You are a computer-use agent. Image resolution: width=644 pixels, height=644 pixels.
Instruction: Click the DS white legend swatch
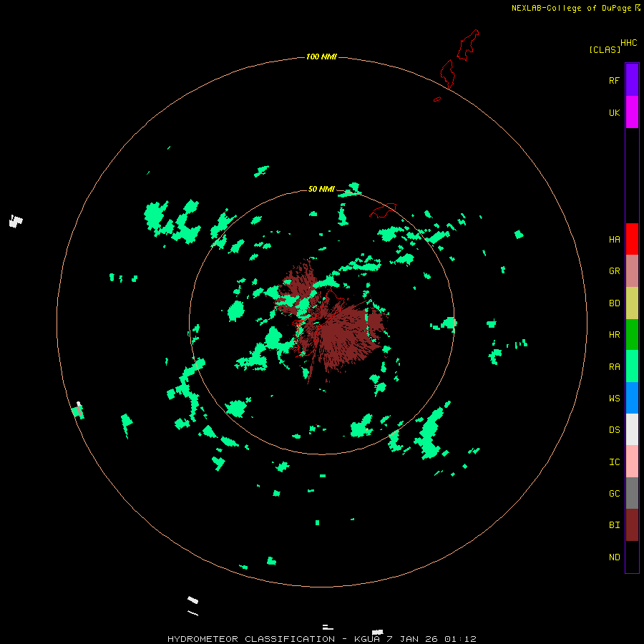point(632,429)
